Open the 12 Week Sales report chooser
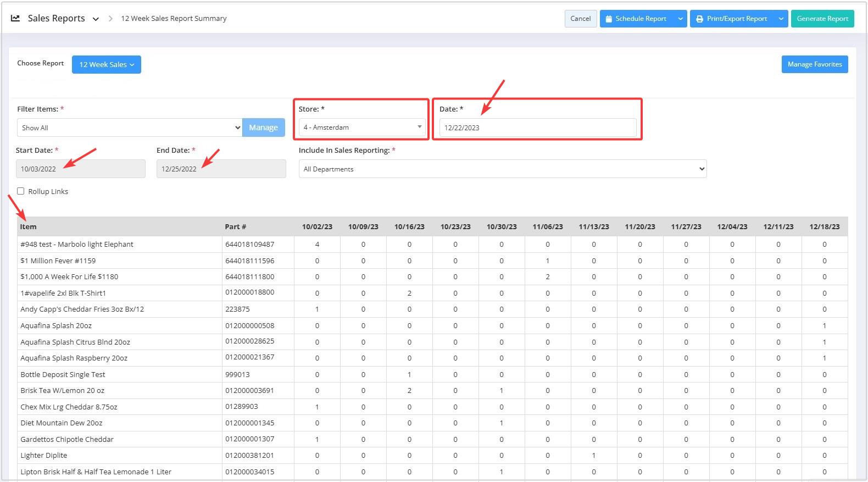 (x=107, y=64)
